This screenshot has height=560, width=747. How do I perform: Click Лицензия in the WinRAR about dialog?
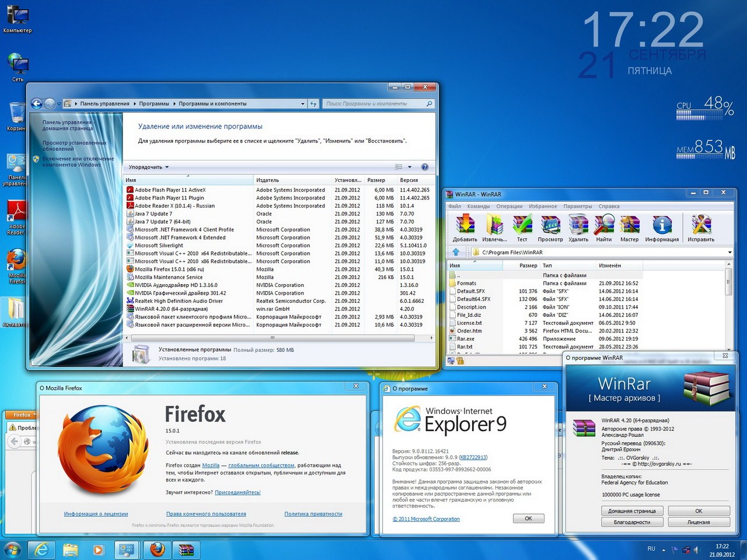coord(699,522)
